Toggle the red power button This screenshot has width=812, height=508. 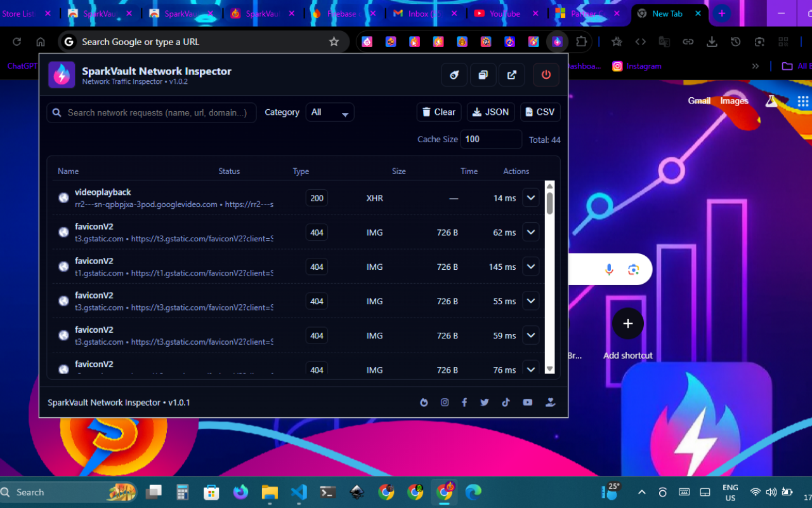coord(546,75)
